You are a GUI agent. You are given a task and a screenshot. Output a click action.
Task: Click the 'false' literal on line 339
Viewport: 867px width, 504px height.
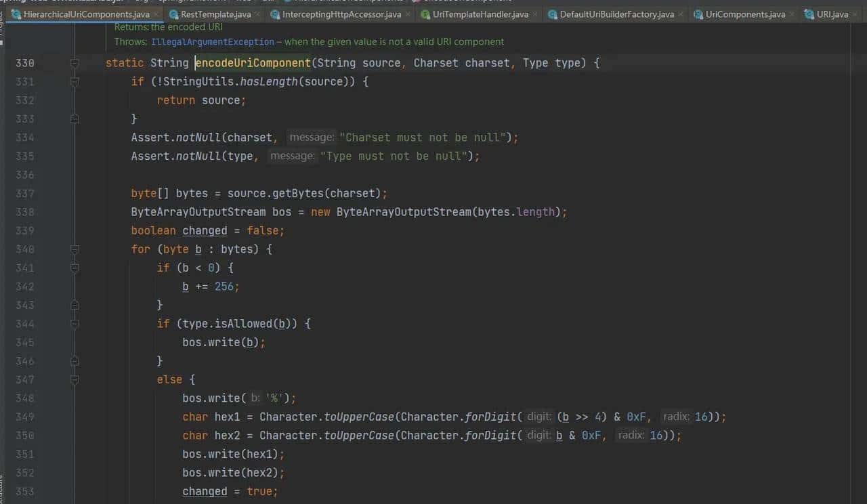point(263,230)
